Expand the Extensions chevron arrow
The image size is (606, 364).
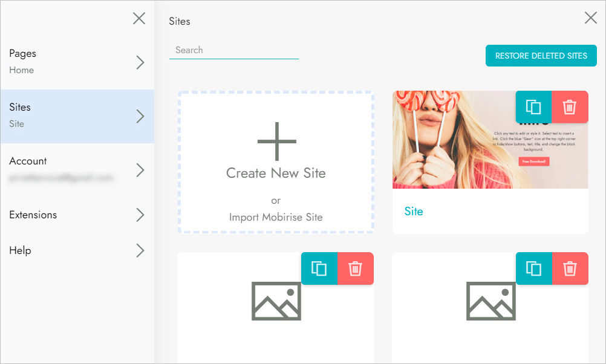coord(140,215)
